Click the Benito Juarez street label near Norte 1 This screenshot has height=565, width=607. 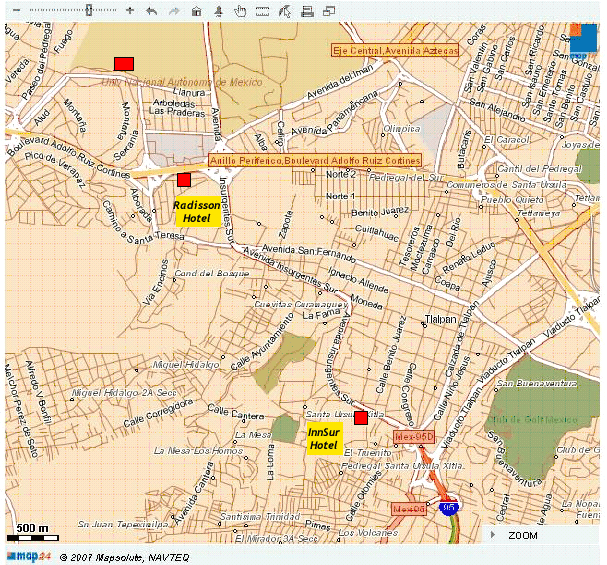(x=380, y=211)
